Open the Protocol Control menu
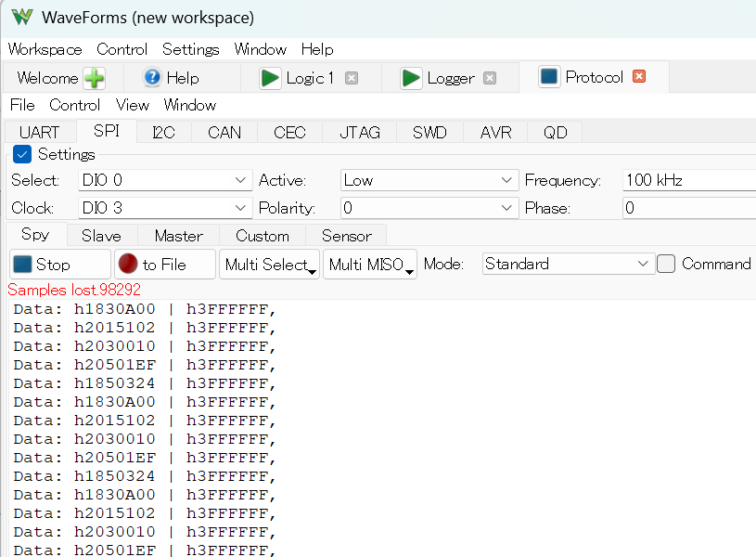Image resolution: width=756 pixels, height=557 pixels. pos(75,105)
